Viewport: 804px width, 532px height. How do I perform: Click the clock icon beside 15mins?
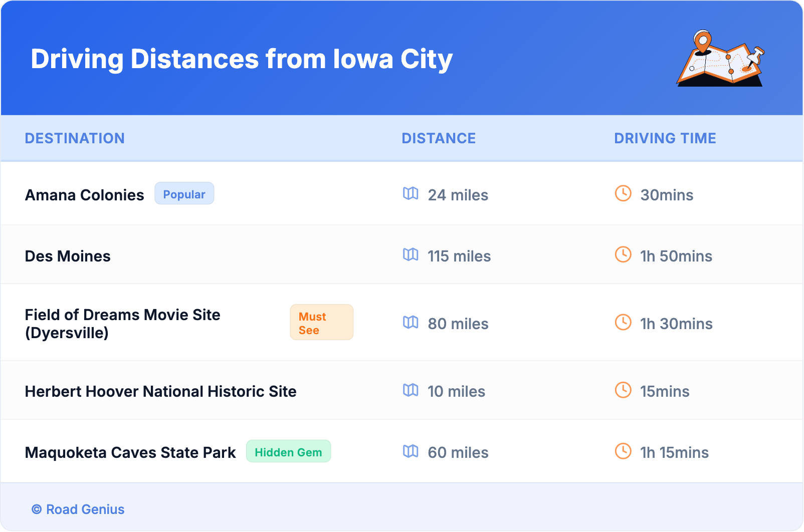point(623,390)
